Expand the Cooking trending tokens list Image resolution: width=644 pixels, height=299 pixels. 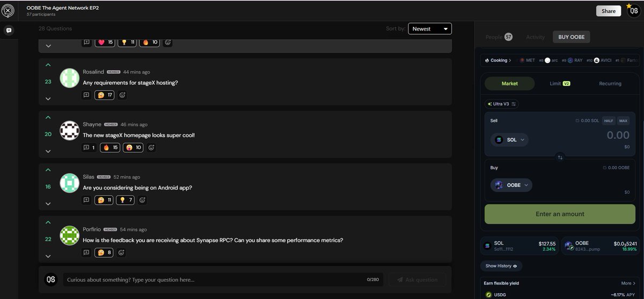497,61
